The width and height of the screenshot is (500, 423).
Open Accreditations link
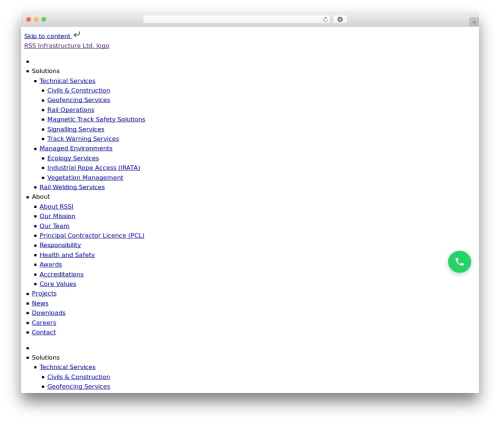click(x=61, y=274)
